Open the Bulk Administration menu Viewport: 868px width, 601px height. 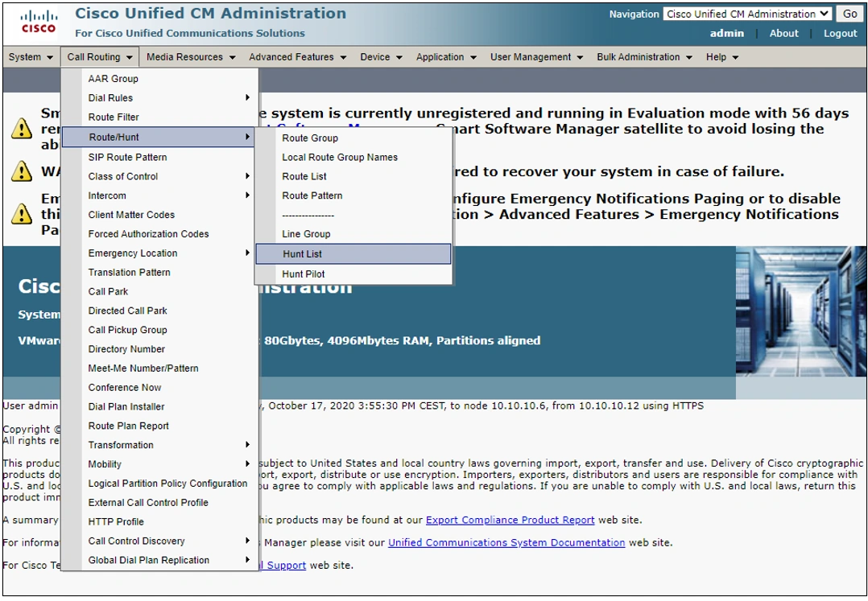pos(644,57)
